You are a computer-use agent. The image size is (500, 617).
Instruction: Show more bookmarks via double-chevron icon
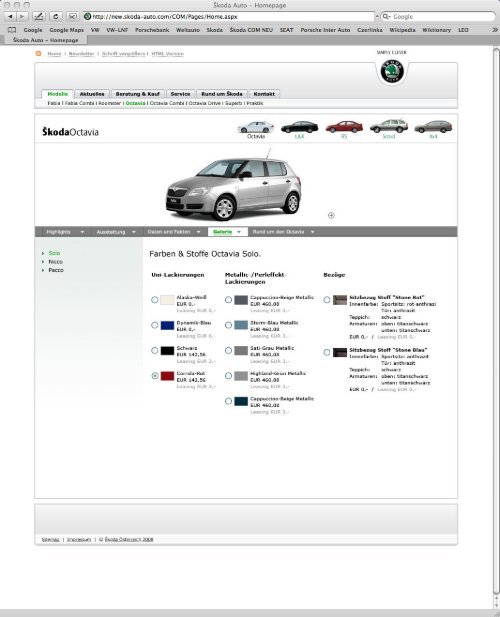[495, 30]
